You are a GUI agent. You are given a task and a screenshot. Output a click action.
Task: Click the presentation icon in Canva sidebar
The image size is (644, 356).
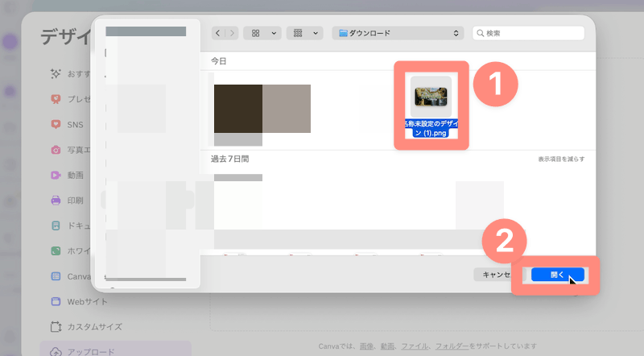(56, 99)
